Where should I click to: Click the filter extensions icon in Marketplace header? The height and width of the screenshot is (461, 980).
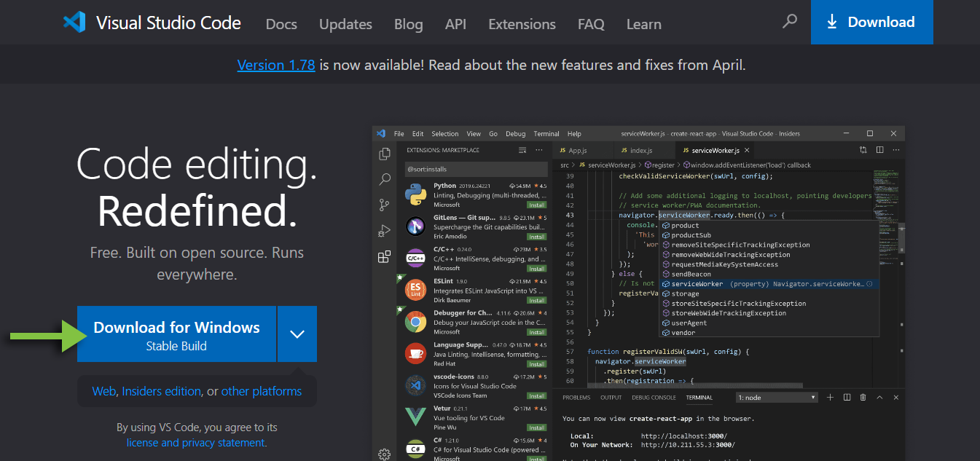coord(522,150)
